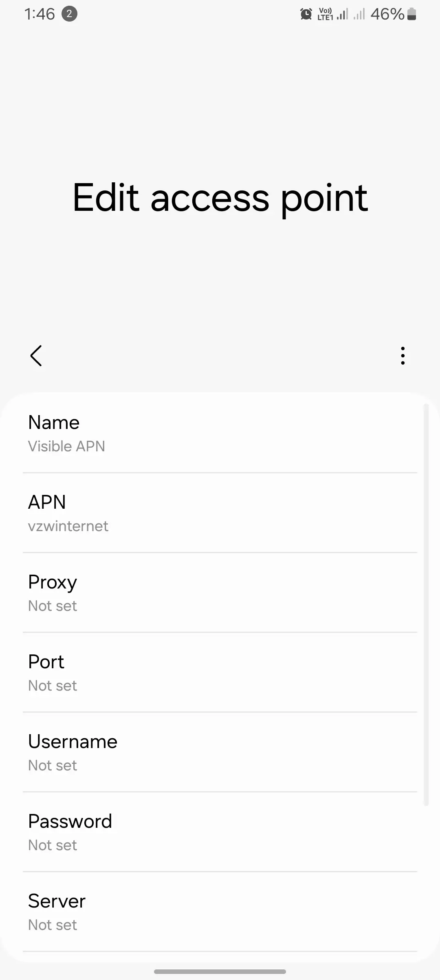Select the Port entry
The width and height of the screenshot is (440, 980).
(x=220, y=673)
